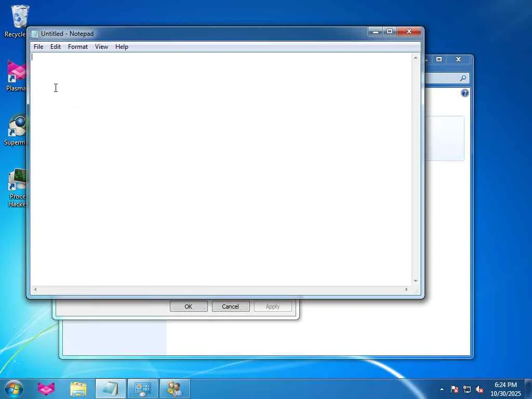This screenshot has width=532, height=399.
Task: Click the disabled Apply button
Action: (x=273, y=307)
